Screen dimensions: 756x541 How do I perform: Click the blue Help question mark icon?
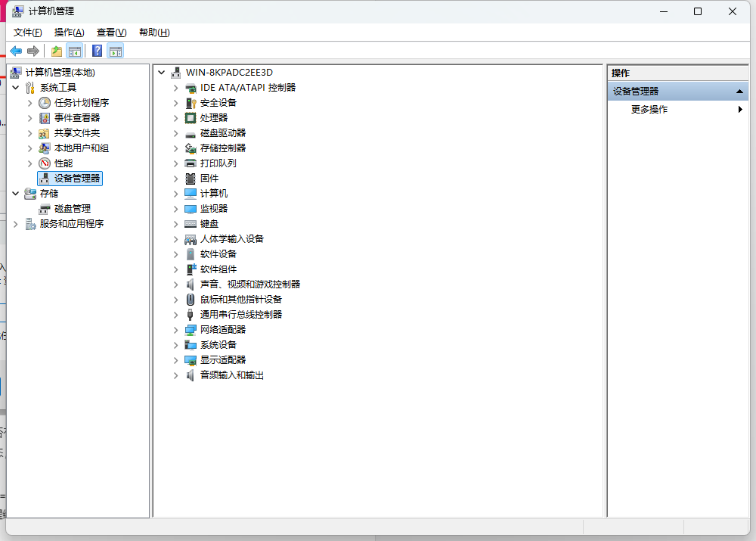pyautogui.click(x=97, y=51)
